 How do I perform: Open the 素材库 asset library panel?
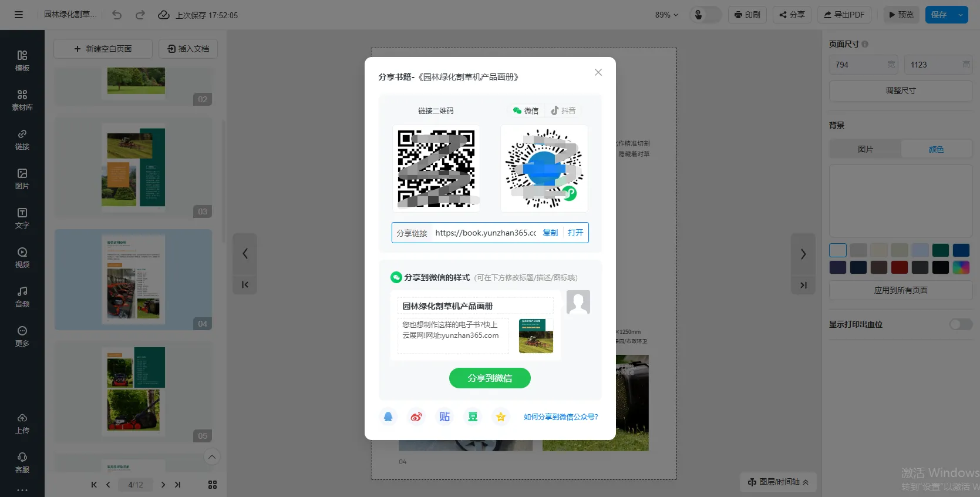tap(22, 100)
